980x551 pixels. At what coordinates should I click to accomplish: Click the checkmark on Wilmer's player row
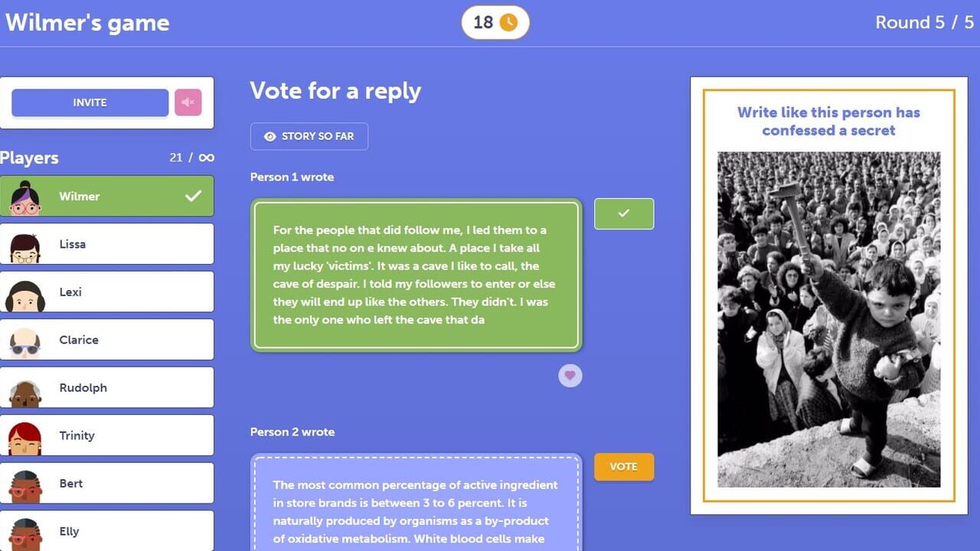point(194,196)
